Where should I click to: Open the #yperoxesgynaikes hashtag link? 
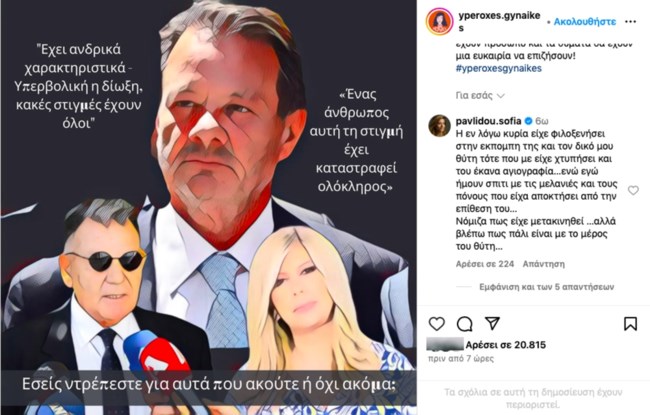pyautogui.click(x=499, y=68)
